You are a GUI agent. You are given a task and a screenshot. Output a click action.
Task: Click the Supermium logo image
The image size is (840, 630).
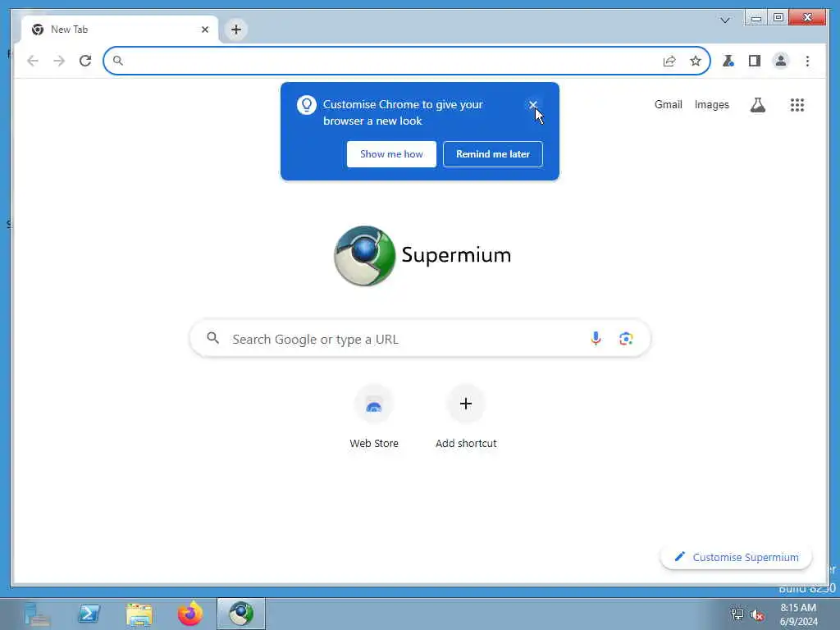tap(364, 256)
